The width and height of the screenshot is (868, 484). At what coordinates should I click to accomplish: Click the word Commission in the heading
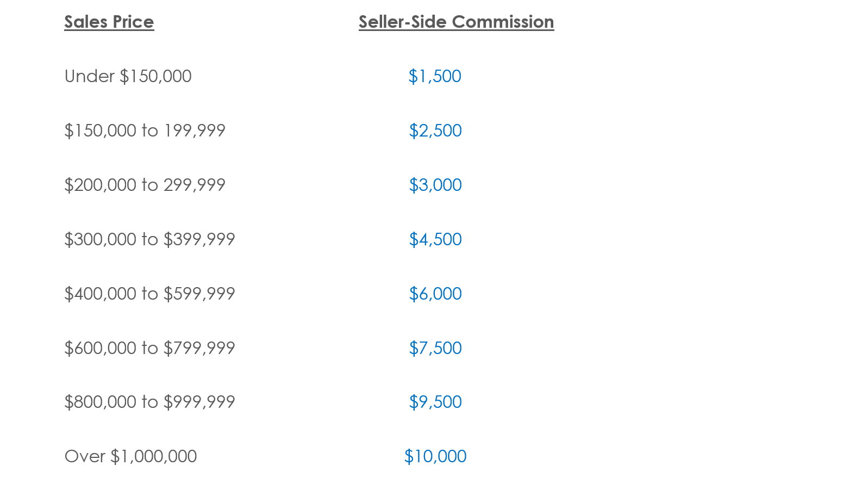click(x=503, y=22)
